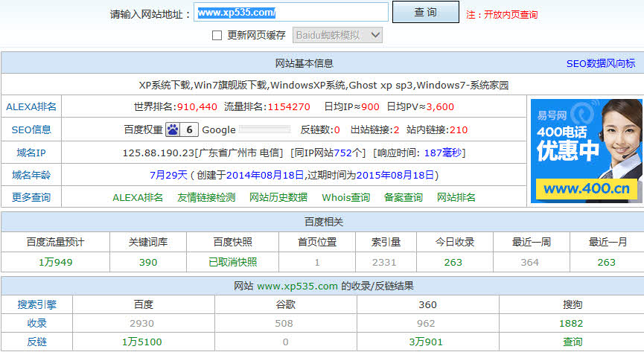Click the 百度流量预计 1万949 value
This screenshot has width=644, height=352.
pyautogui.click(x=55, y=262)
